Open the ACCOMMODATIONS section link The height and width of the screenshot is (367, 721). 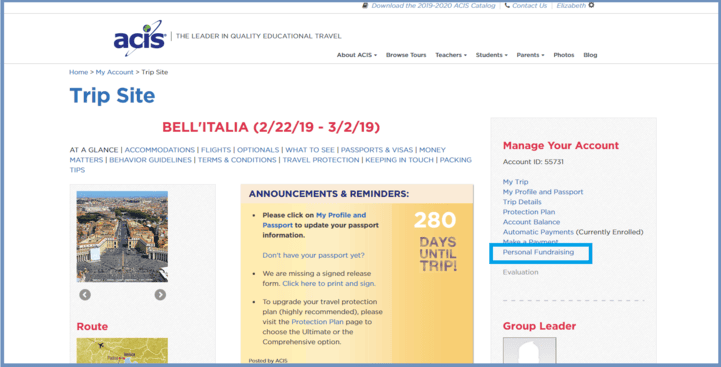pos(160,150)
